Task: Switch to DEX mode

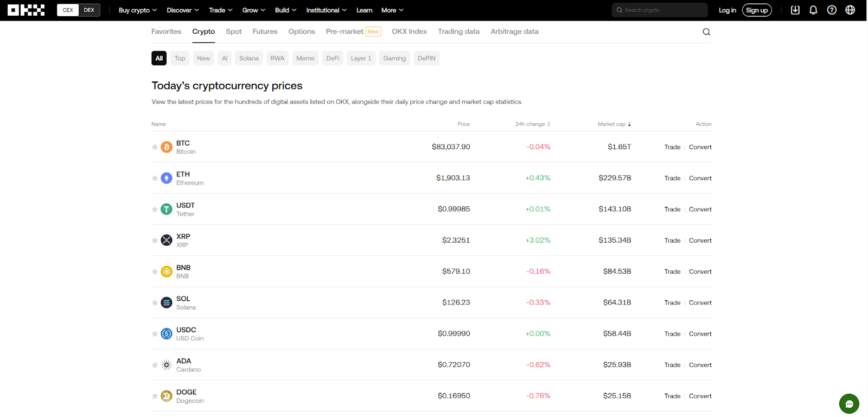Action: point(90,10)
